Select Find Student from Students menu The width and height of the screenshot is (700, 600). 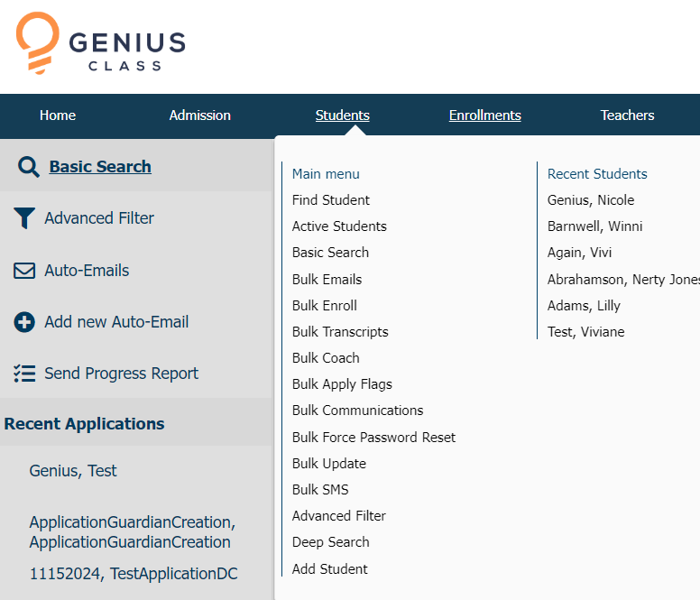coord(331,200)
